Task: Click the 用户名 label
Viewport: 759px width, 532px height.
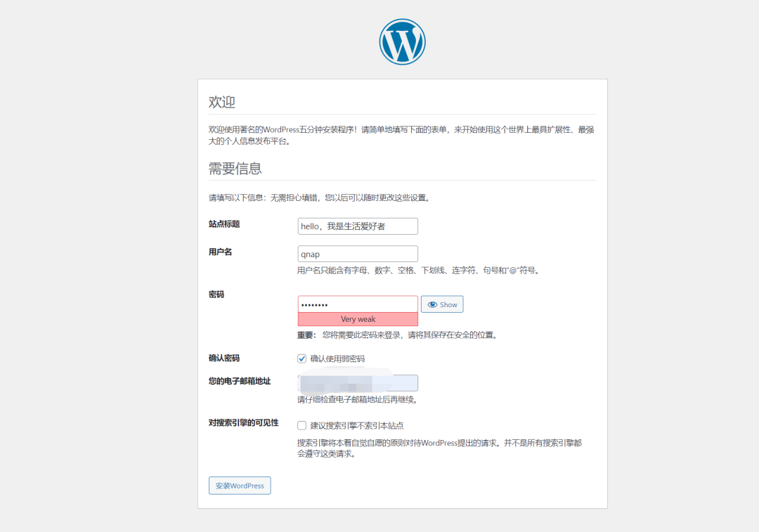Action: [220, 252]
